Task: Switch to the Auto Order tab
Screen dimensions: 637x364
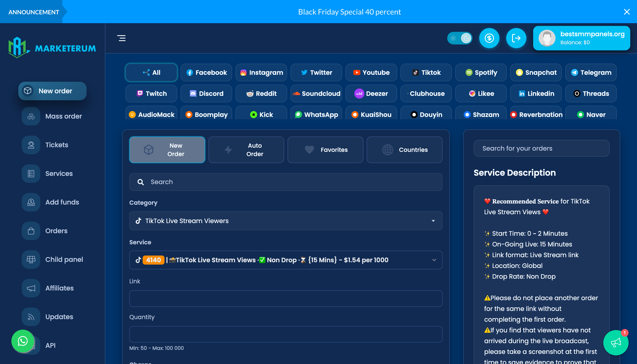Action: pyautogui.click(x=246, y=150)
